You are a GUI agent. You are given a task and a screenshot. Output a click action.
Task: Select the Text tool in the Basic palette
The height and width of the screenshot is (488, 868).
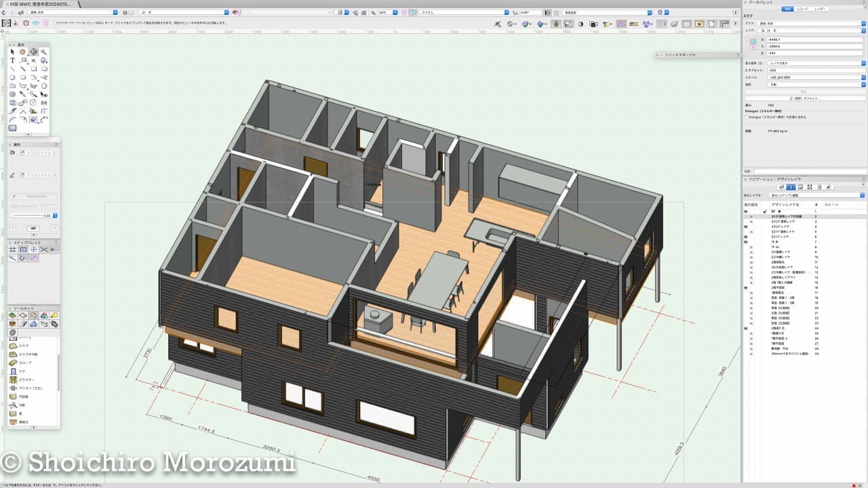pyautogui.click(x=12, y=60)
